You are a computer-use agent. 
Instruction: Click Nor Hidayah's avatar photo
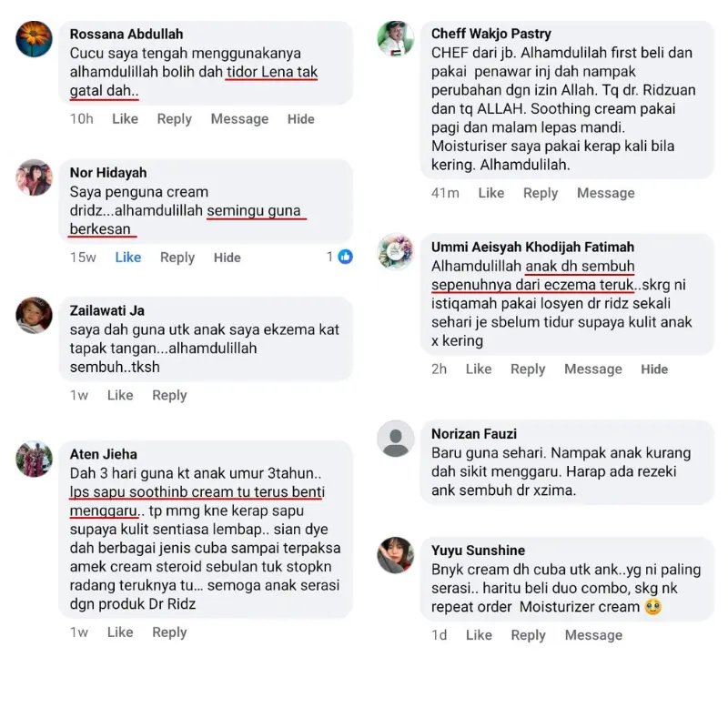[34, 177]
